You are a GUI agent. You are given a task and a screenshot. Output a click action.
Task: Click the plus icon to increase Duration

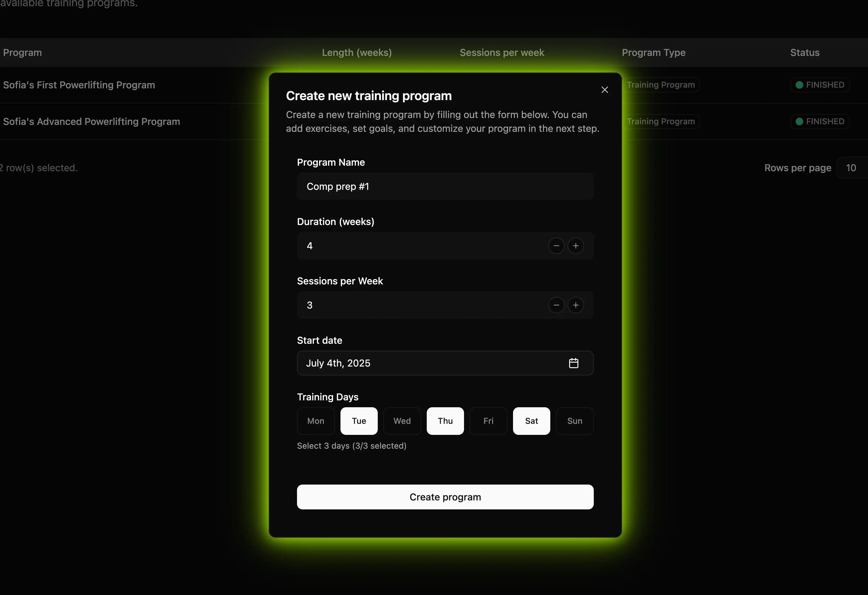coord(576,246)
